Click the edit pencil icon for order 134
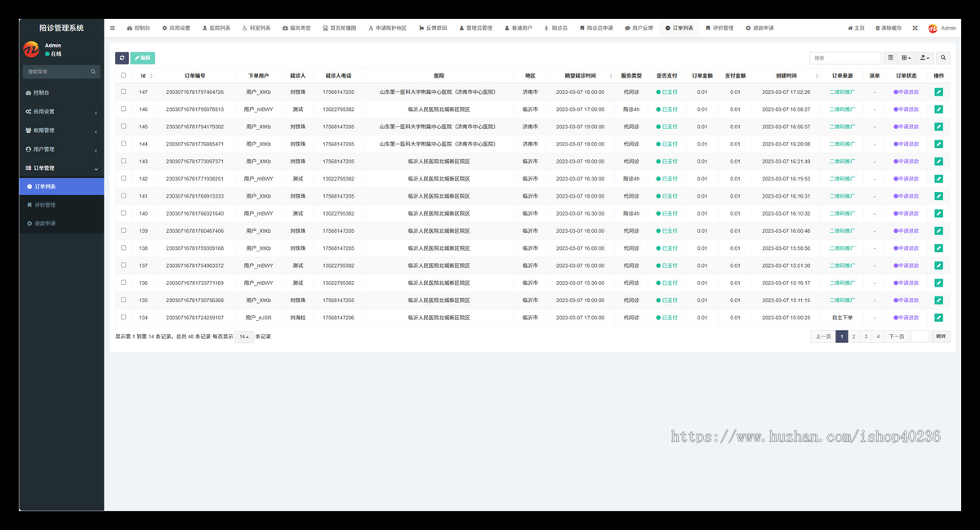The width and height of the screenshot is (980, 530). [938, 318]
